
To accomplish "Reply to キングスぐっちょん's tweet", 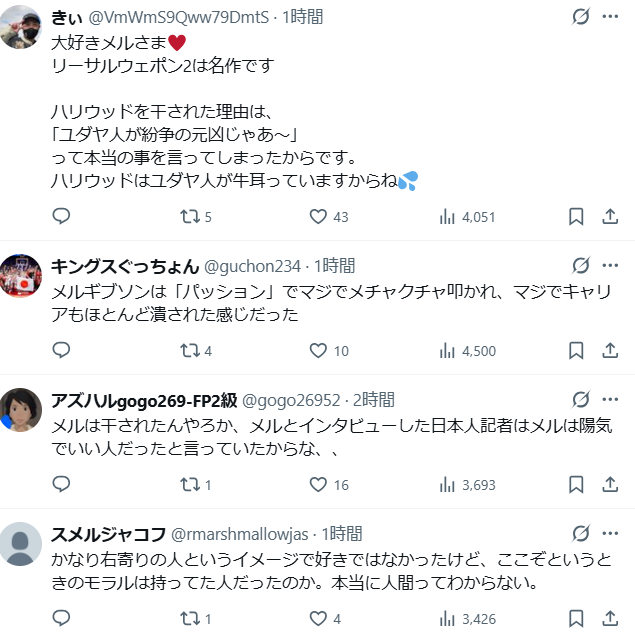I will 61,350.
